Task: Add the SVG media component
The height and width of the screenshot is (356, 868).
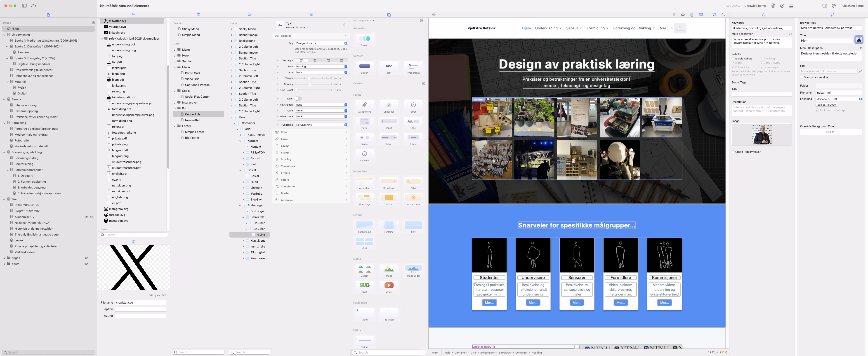Action: click(x=365, y=287)
